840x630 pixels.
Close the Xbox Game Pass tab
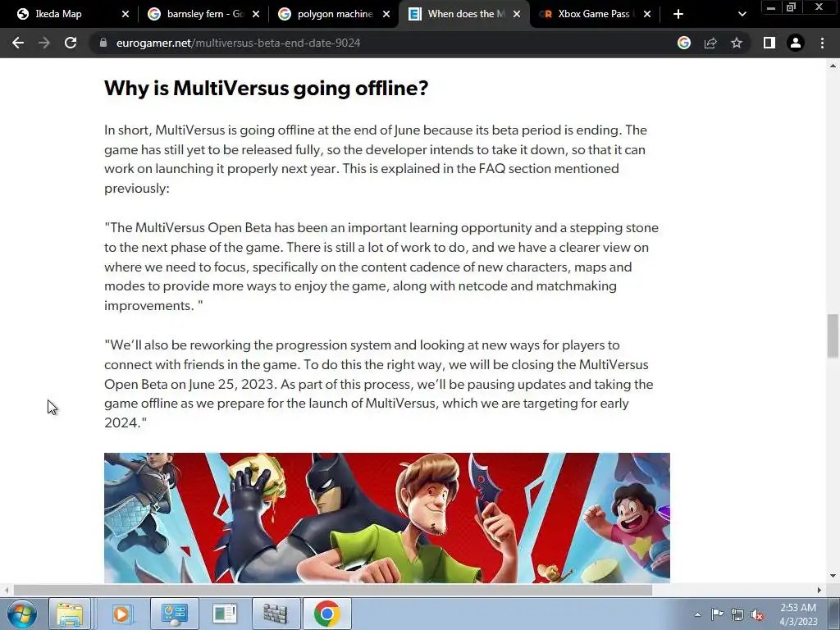tap(647, 14)
